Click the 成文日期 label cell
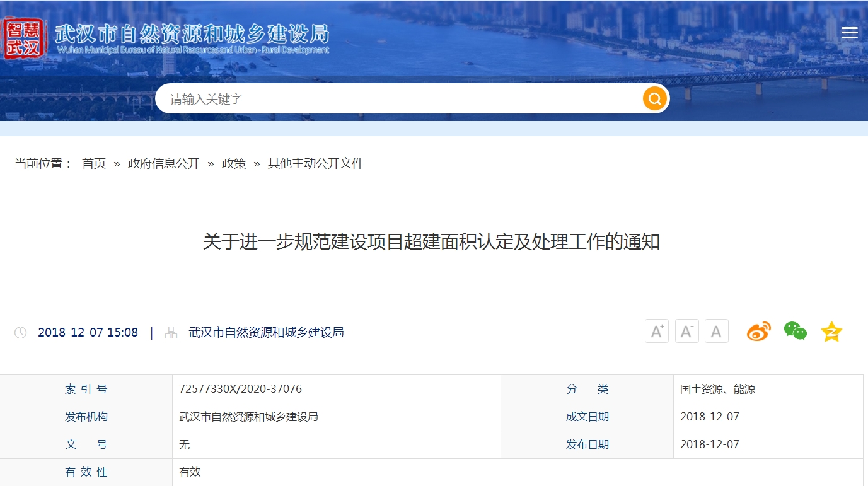This screenshot has height=486, width=868. click(587, 417)
